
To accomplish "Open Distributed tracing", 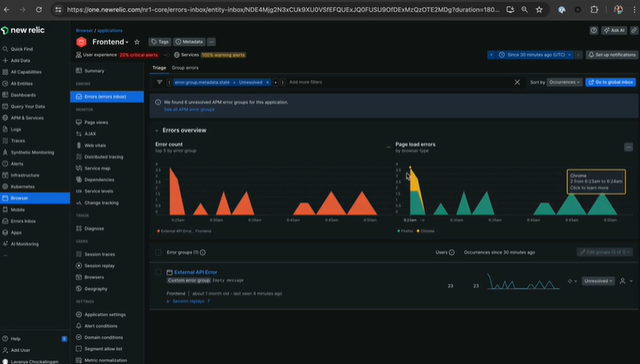I will point(104,157).
